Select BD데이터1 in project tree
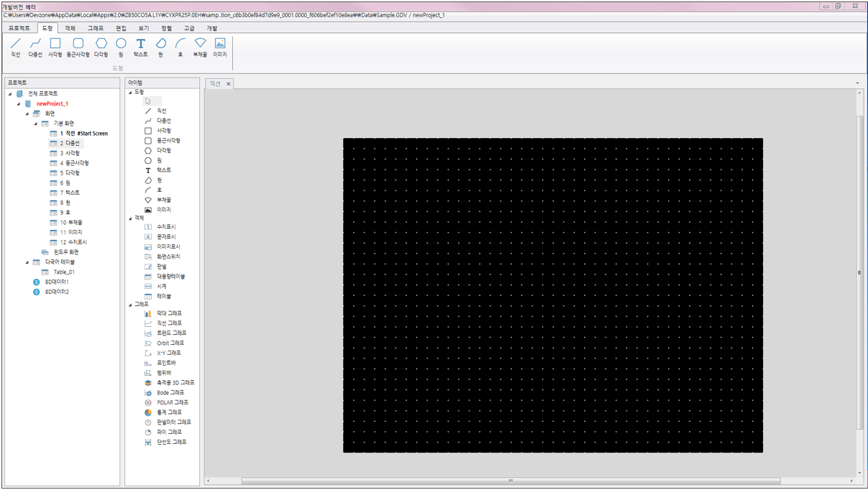Screen dimensions: 868x490 [x=51, y=282]
